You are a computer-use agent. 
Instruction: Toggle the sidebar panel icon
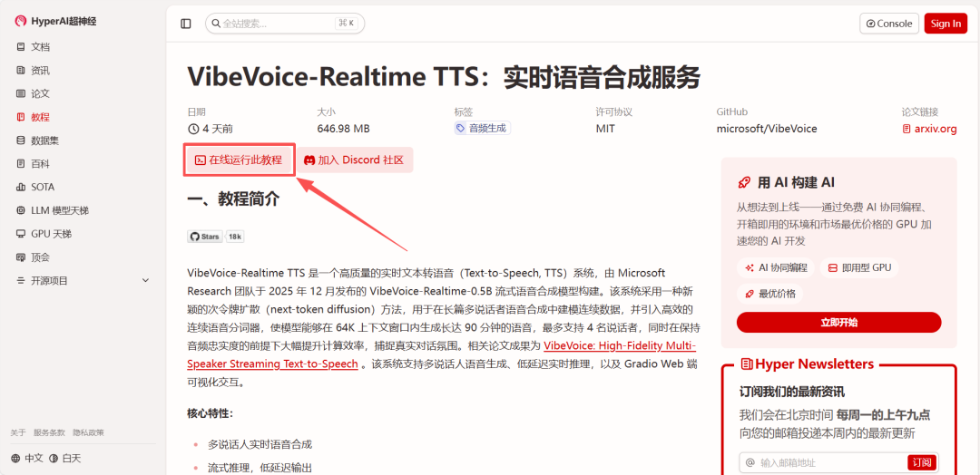(186, 24)
